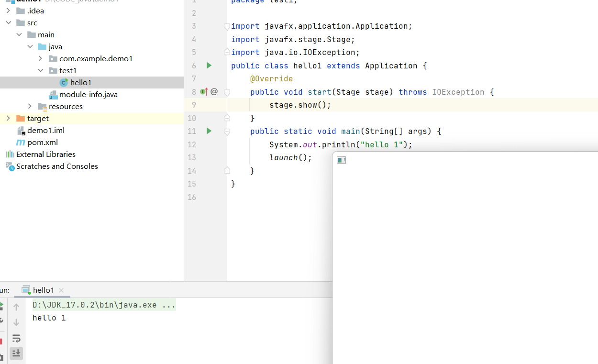Click the @Override annotation
This screenshot has width=598, height=364.
coord(271,78)
